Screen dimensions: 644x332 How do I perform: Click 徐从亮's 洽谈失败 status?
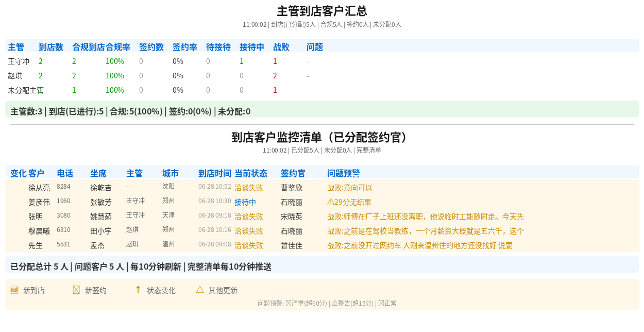coord(249,188)
